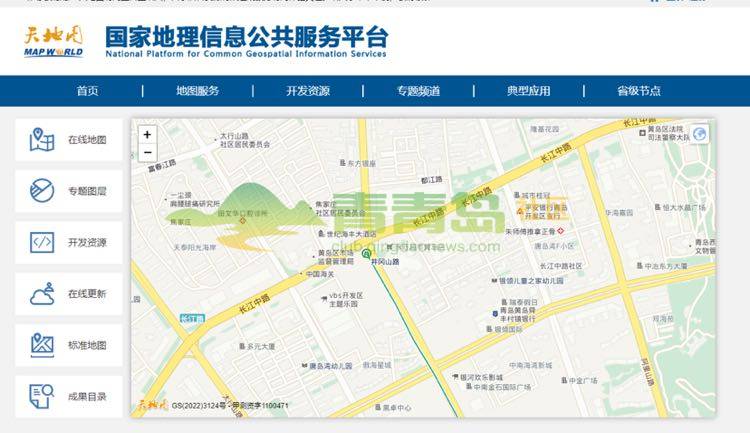750x433 pixels.
Task: Click the 恒信儿童之家幼儿园 label
Action: [x=531, y=281]
